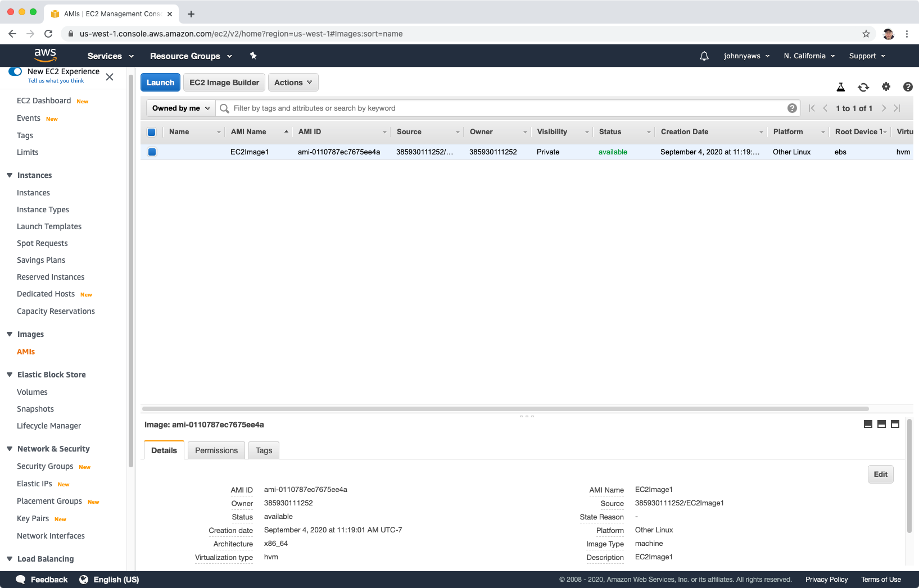Go to next page of results
The height and width of the screenshot is (588, 919).
coord(884,108)
